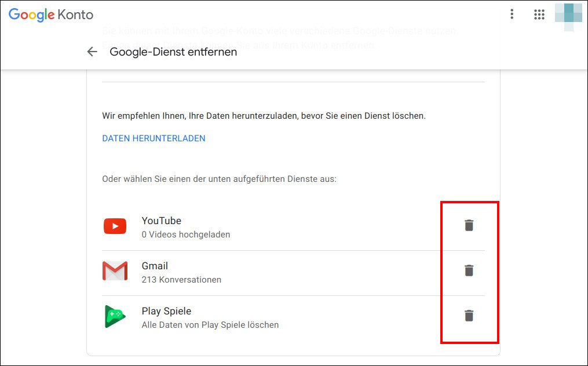Select the Play Spiele service name
This screenshot has width=588, height=366.
click(166, 311)
